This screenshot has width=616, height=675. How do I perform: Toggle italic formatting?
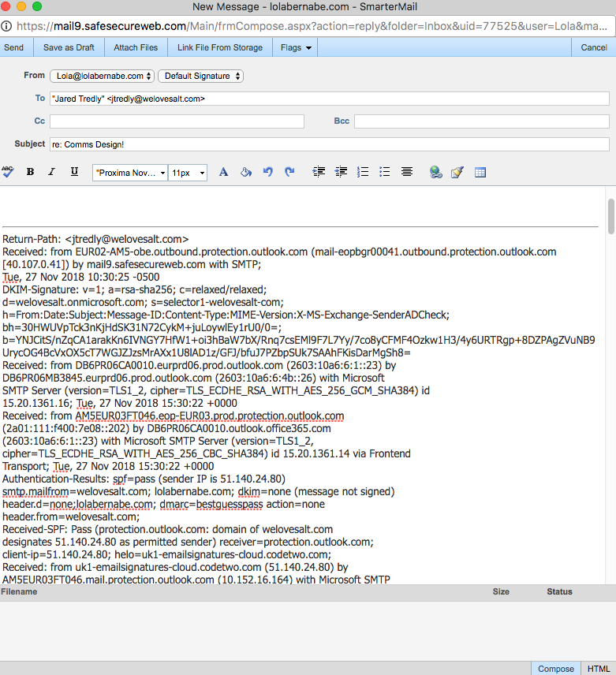click(52, 172)
